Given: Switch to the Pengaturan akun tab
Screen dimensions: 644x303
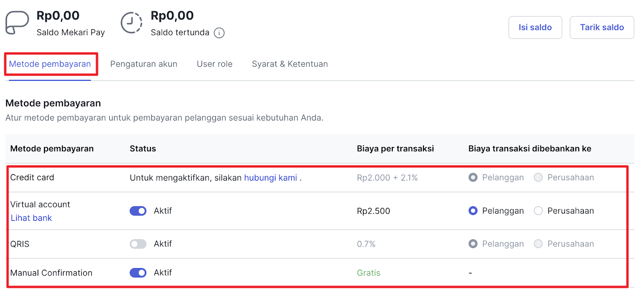Looking at the screenshot, I should 144,64.
